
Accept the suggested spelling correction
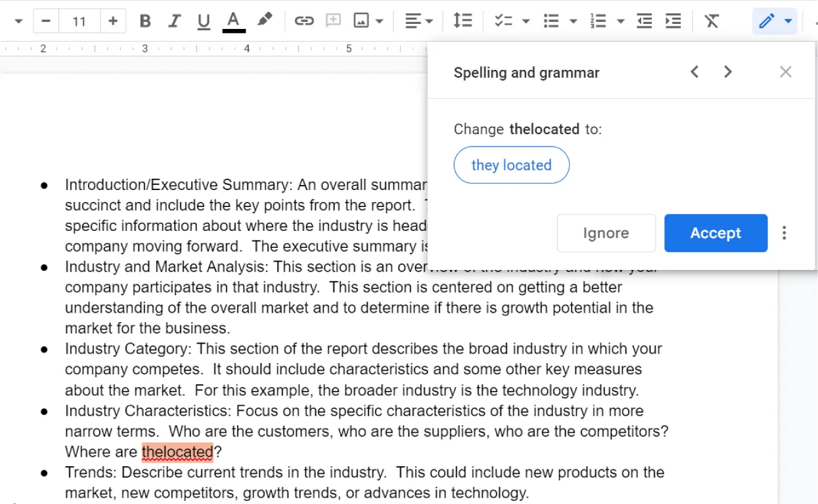(x=716, y=233)
